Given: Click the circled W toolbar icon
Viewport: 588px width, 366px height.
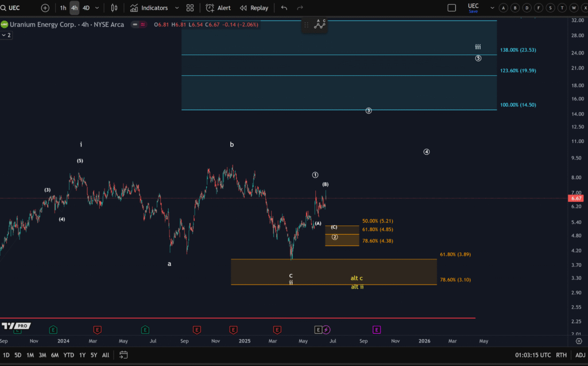Looking at the screenshot, I should (574, 8).
